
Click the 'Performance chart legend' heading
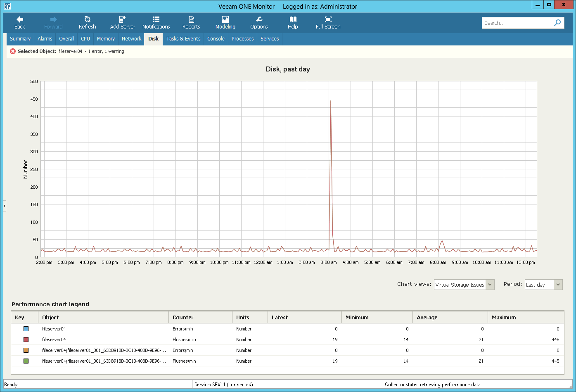pos(50,304)
